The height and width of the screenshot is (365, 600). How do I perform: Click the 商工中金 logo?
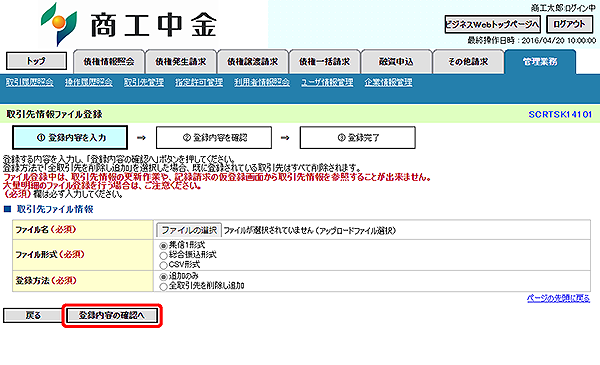pos(129,24)
